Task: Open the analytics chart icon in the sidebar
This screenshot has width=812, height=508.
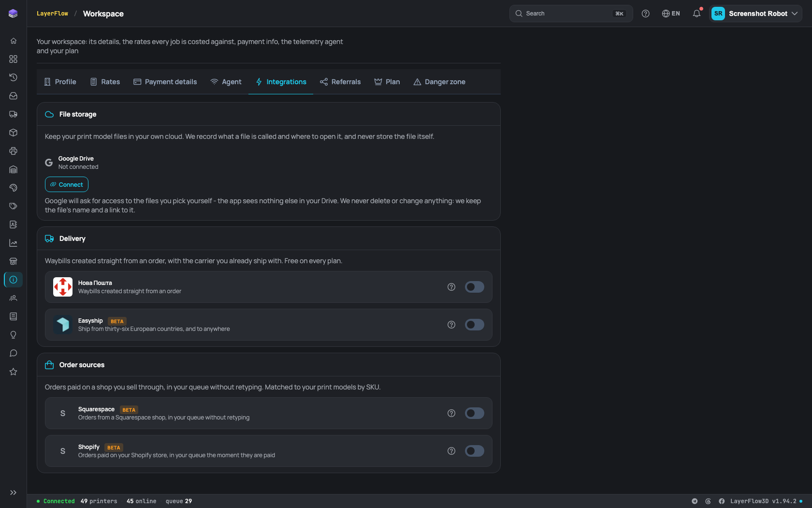Action: [x=13, y=243]
